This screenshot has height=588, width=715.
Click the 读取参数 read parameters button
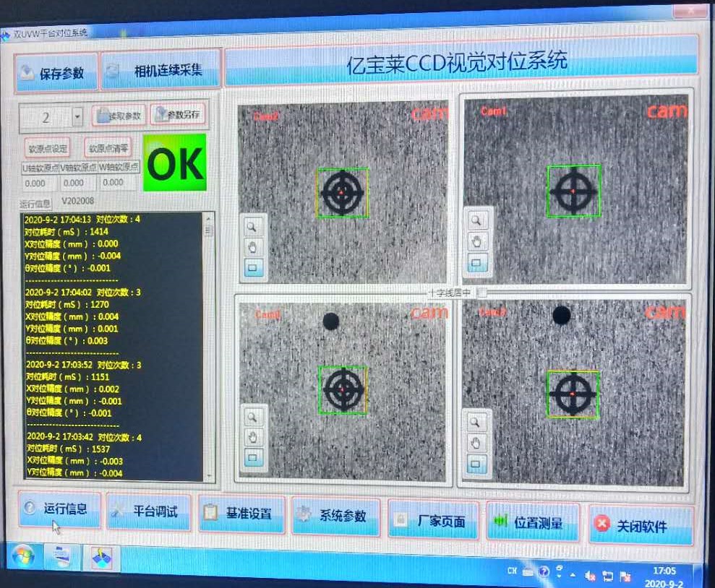(x=119, y=116)
